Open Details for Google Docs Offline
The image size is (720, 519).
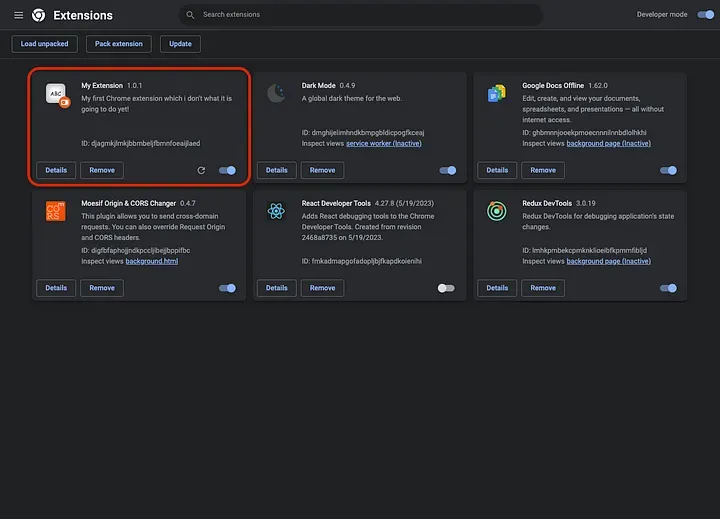[497, 170]
